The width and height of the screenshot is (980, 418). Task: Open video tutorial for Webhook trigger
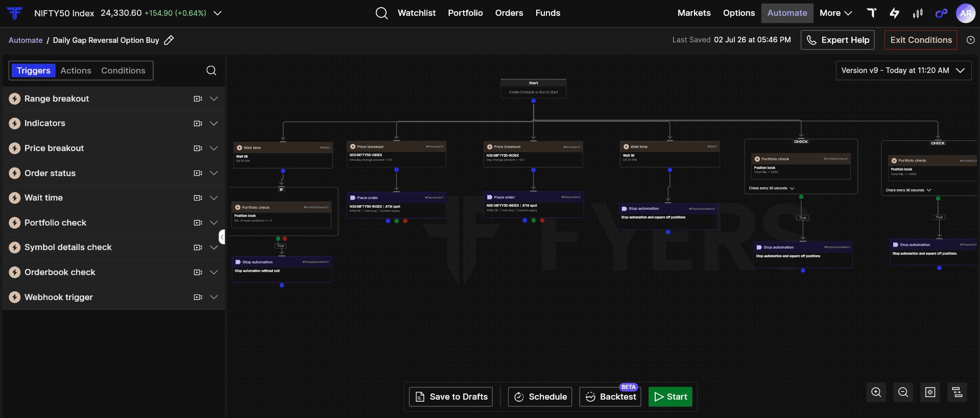tap(198, 297)
